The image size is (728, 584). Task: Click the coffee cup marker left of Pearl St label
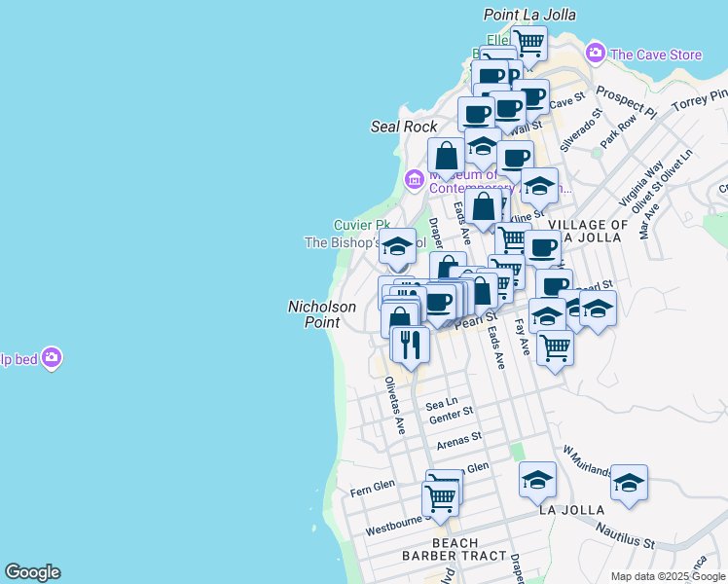click(x=437, y=304)
